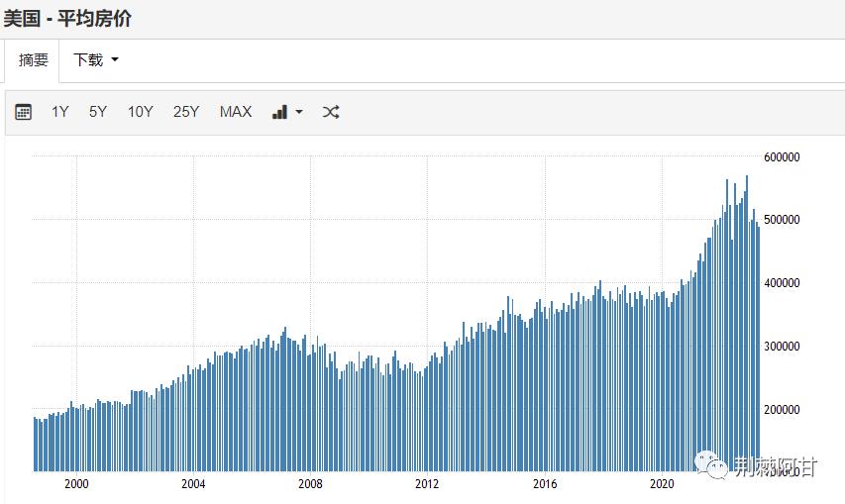The image size is (845, 504).
Task: Click the 600000 y-axis label
Action: pyautogui.click(x=782, y=157)
